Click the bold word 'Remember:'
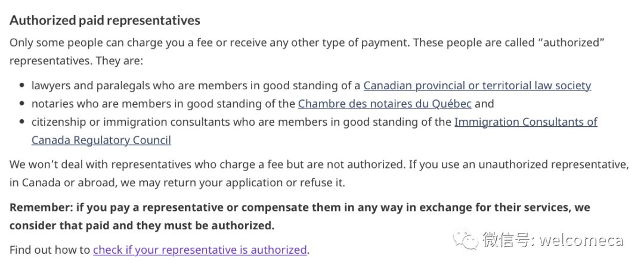This screenshot has width=644, height=268. pyautogui.click(x=41, y=208)
